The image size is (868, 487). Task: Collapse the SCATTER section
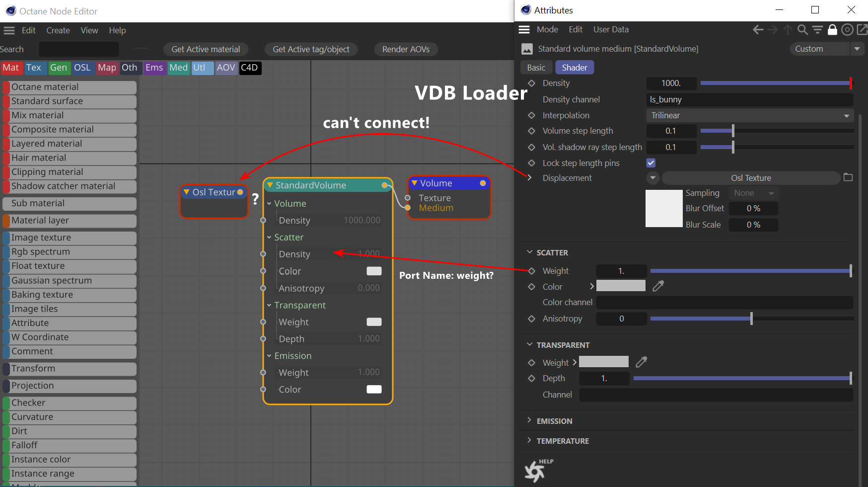coord(529,252)
